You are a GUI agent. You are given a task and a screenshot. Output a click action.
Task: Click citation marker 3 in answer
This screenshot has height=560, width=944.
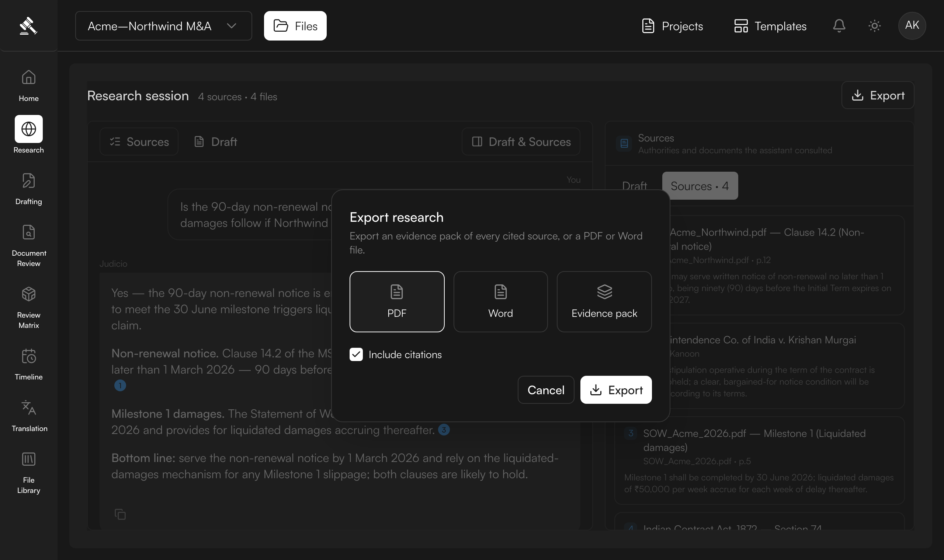(x=444, y=430)
